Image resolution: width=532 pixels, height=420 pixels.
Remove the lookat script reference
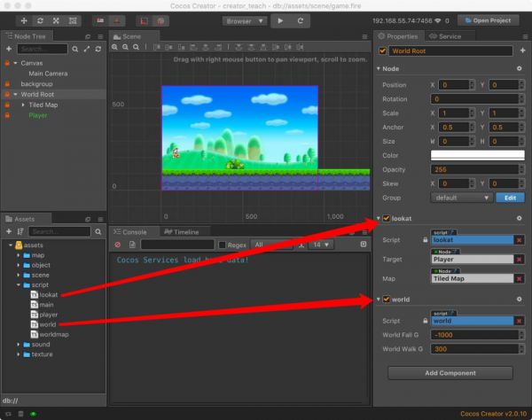519,240
